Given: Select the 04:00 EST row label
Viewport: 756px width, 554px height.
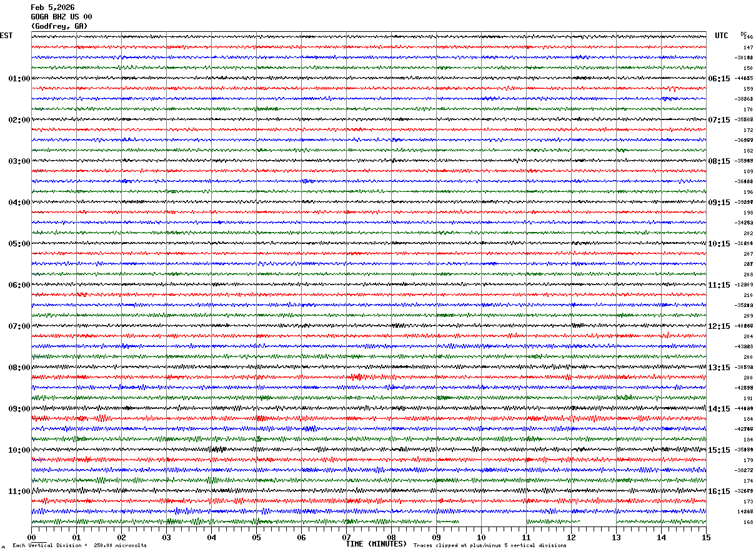Looking at the screenshot, I should (x=19, y=203).
